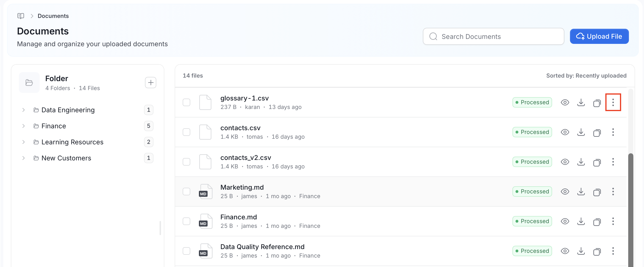
Task: Preview glossary-1.csv with eye icon
Action: [565, 102]
